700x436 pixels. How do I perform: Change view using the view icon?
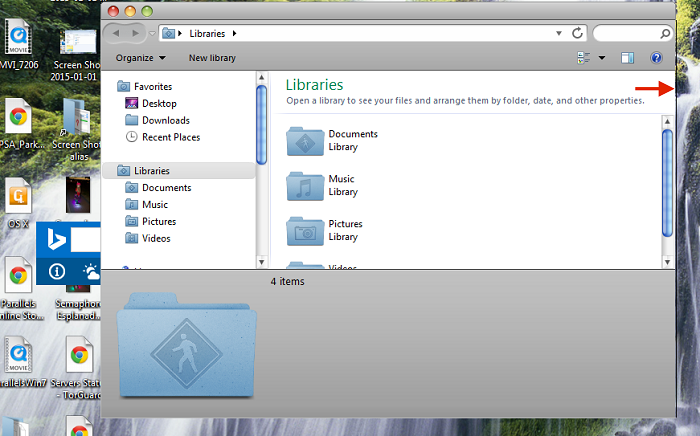click(583, 58)
